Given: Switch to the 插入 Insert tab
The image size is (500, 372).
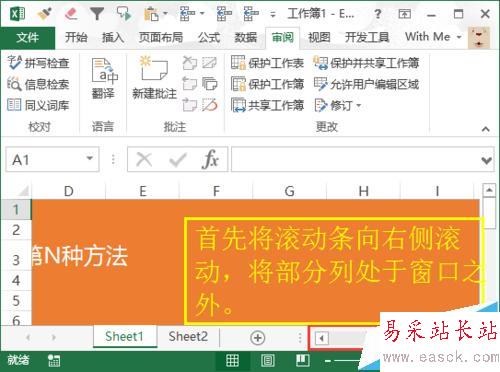Looking at the screenshot, I should pyautogui.click(x=113, y=37).
